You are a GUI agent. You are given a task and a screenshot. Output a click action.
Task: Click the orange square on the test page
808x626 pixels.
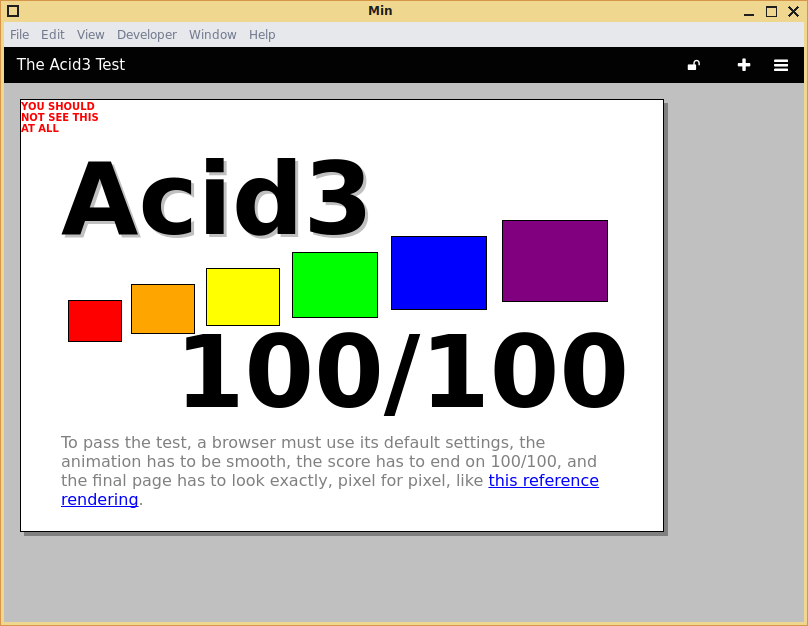click(x=162, y=309)
